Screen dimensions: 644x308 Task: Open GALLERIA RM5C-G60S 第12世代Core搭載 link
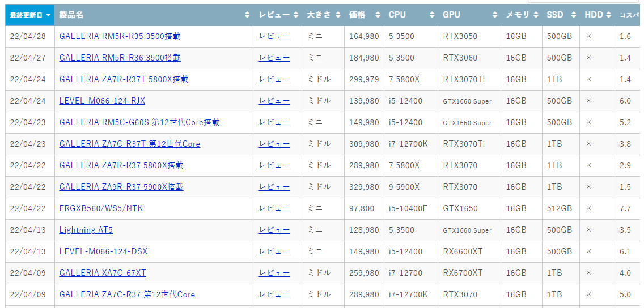(139, 122)
